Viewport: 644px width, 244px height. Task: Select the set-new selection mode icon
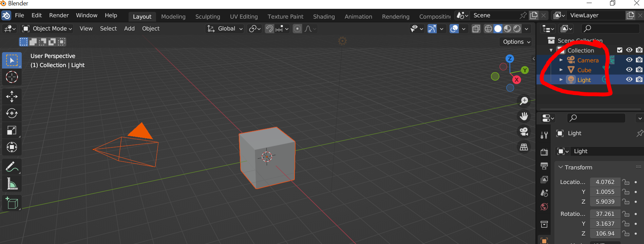tap(23, 42)
